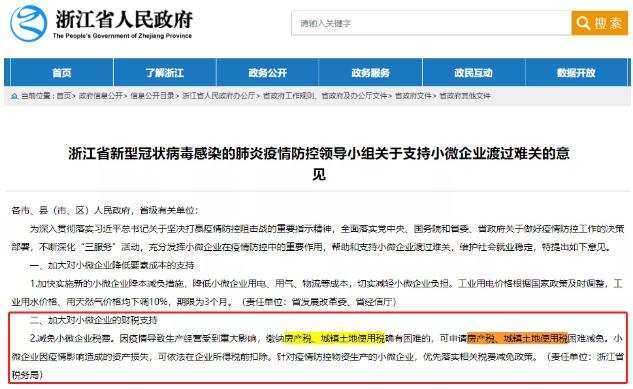Go to the 政务服务 navigation tab
Screen dimensions: 633x389
(370, 73)
